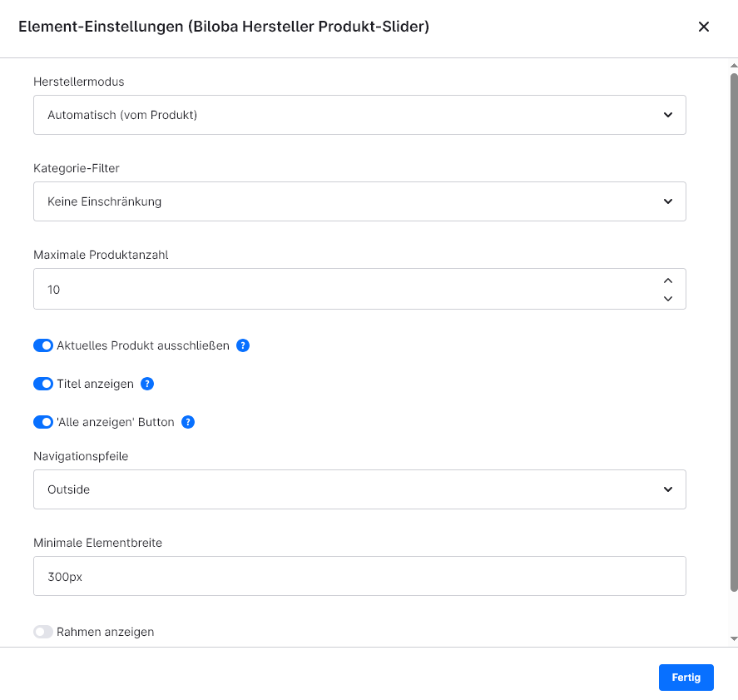Decrease Maximale Produktanzahl with down arrow
Viewport: 738px width, 700px height.
(667, 298)
